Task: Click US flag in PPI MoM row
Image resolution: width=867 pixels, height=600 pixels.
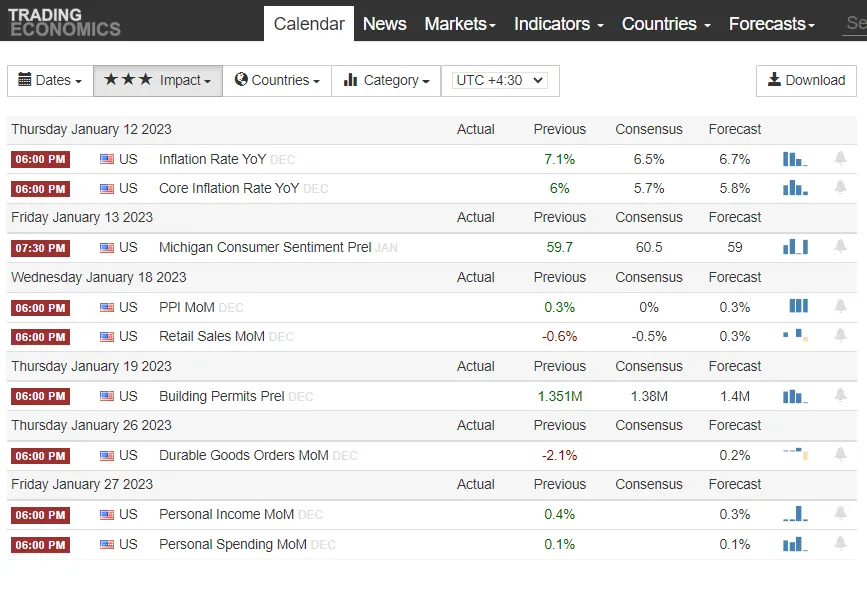Action: click(x=107, y=307)
